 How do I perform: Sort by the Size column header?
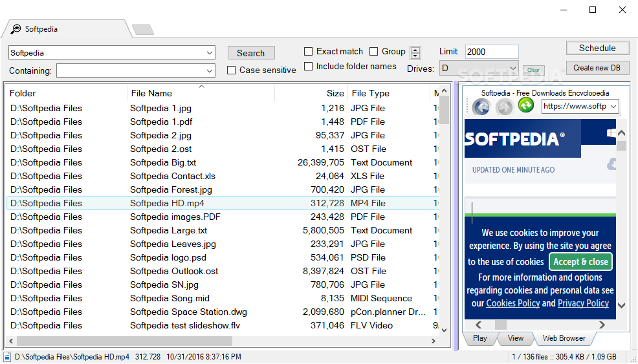pos(311,93)
